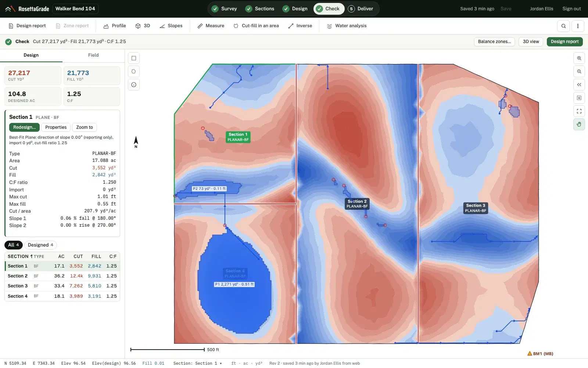Switch to the Field tab
Viewport: 588px width, 368px height.
tap(93, 55)
